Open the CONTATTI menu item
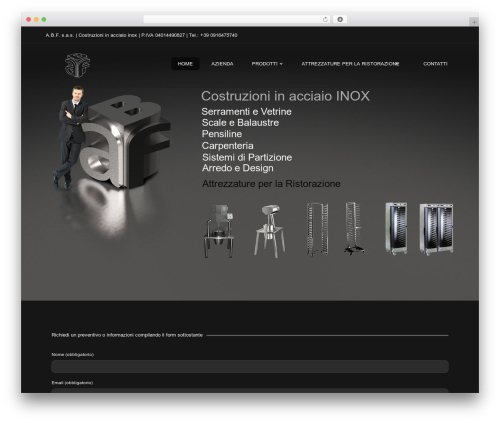Image resolution: width=500 pixels, height=423 pixels. coord(435,64)
